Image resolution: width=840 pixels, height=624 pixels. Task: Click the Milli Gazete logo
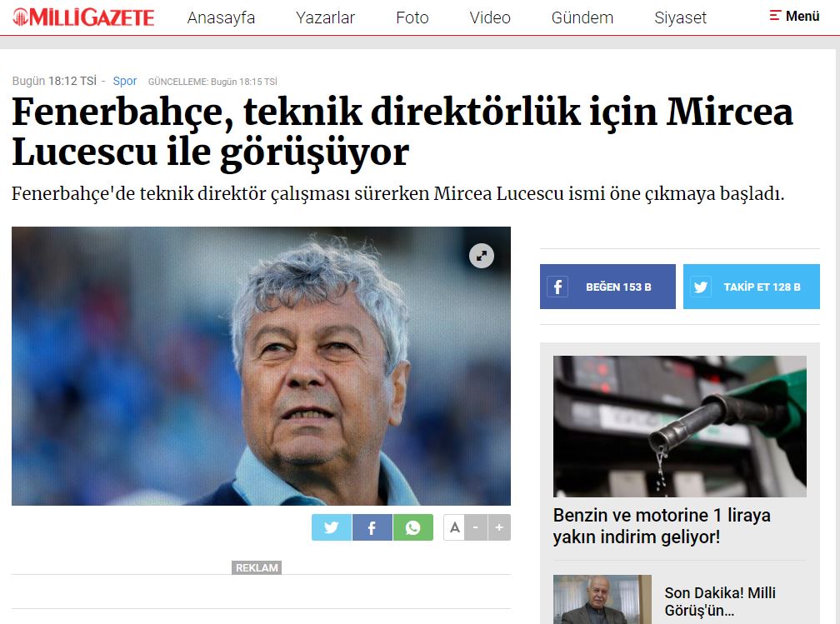pyautogui.click(x=83, y=17)
